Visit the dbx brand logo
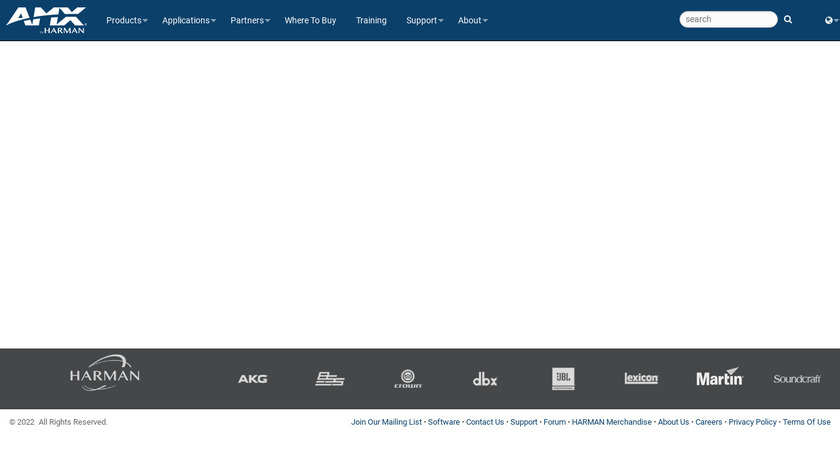This screenshot has height=472, width=840. click(x=485, y=379)
